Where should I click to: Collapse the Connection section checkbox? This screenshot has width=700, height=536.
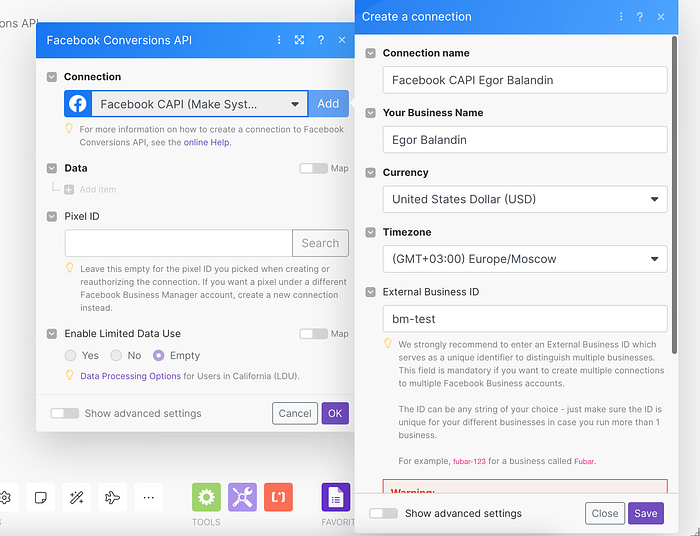[52, 77]
